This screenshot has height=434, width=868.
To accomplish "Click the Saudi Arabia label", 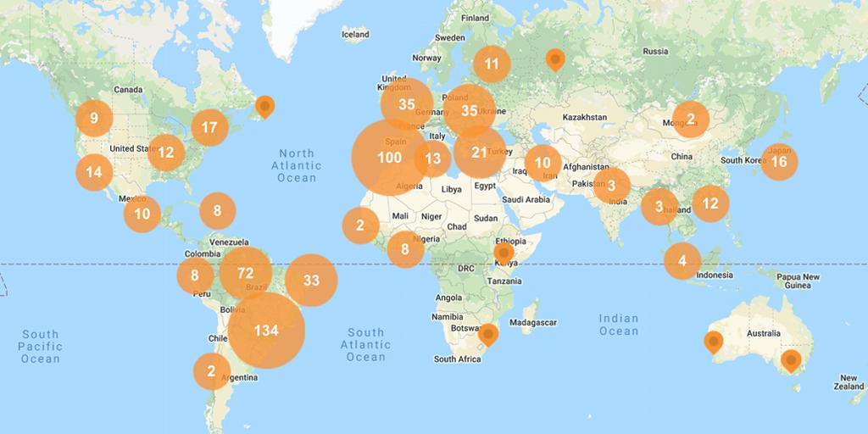I will (526, 199).
